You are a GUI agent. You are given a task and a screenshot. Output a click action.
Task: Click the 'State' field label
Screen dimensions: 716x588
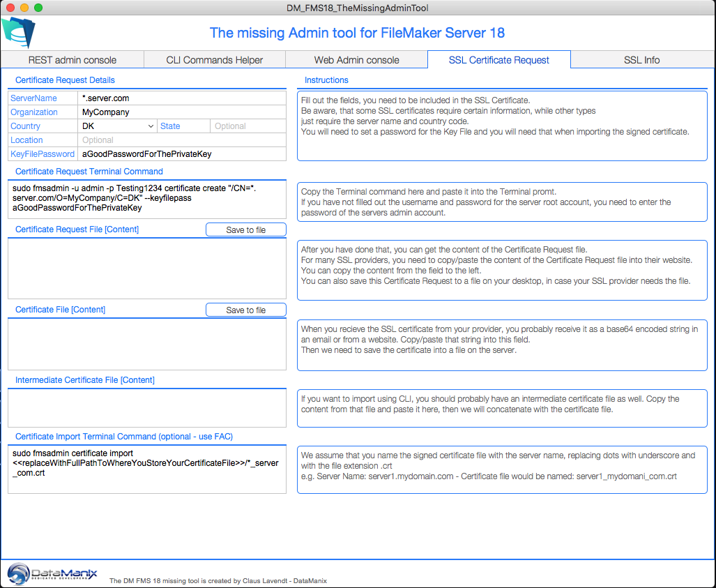170,126
